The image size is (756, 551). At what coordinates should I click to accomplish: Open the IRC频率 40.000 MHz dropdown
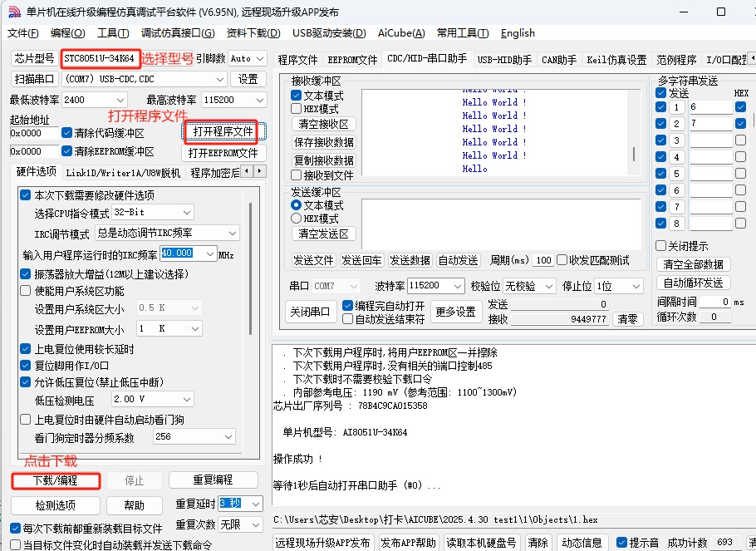pos(188,253)
